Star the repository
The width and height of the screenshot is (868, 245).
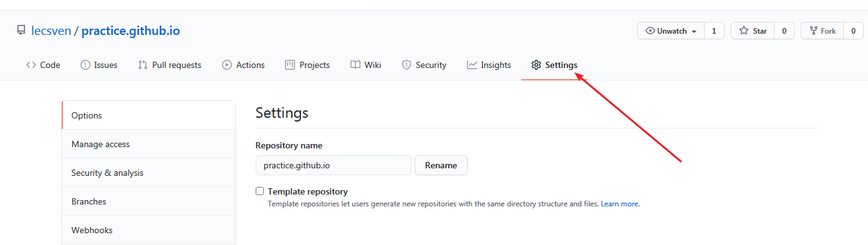tap(753, 31)
